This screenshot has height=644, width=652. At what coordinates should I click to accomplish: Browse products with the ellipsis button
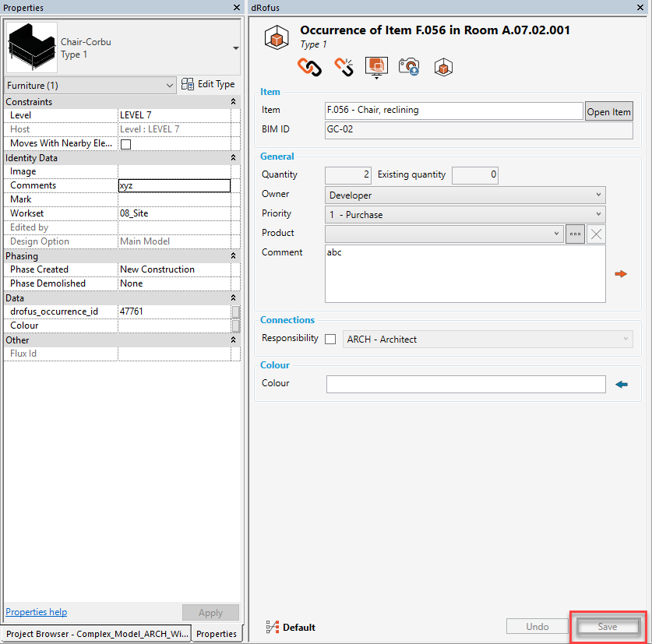click(x=576, y=234)
